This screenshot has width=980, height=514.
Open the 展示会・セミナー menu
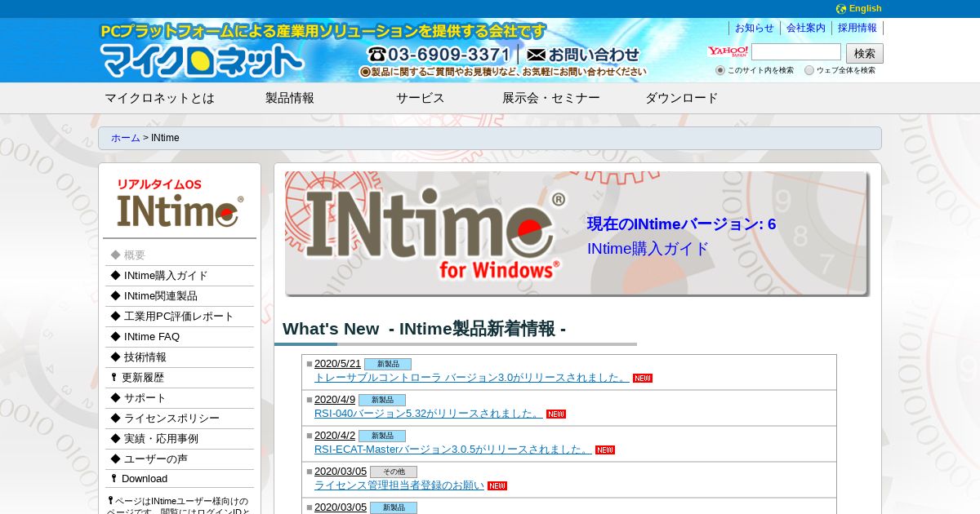pos(551,98)
